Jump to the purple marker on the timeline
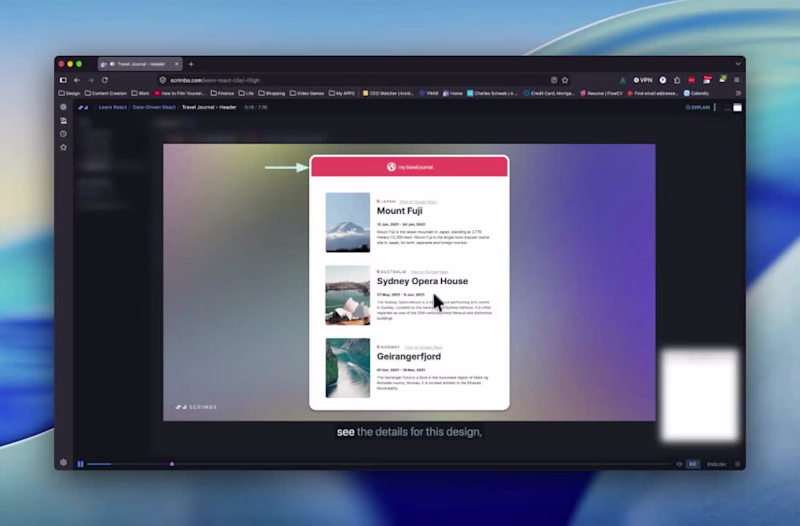This screenshot has height=526, width=800. pos(172,464)
